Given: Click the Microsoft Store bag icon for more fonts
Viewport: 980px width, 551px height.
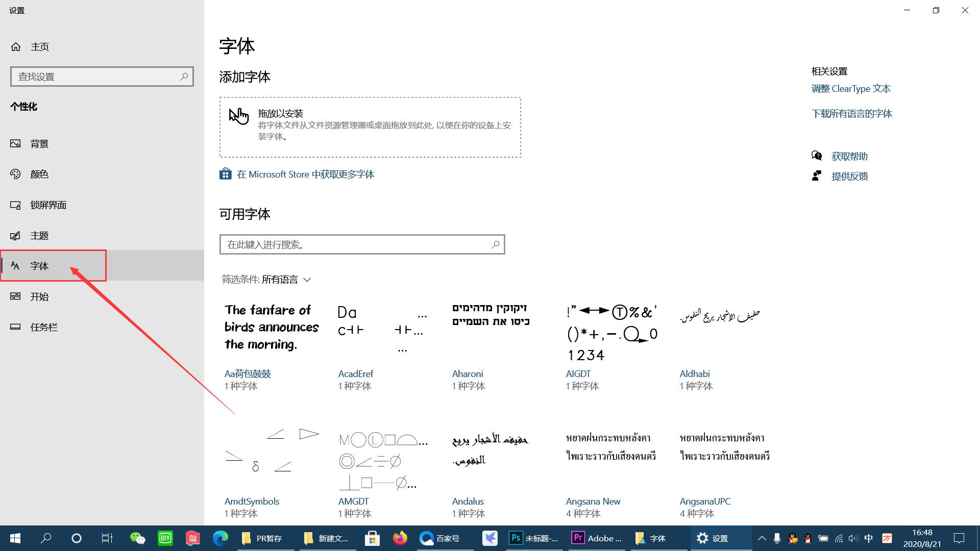Looking at the screenshot, I should [x=225, y=173].
